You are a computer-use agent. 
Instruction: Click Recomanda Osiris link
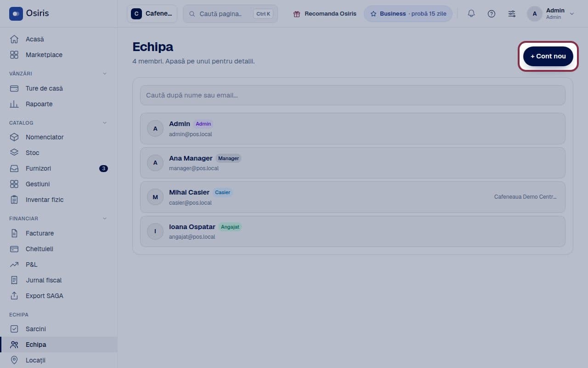click(324, 14)
